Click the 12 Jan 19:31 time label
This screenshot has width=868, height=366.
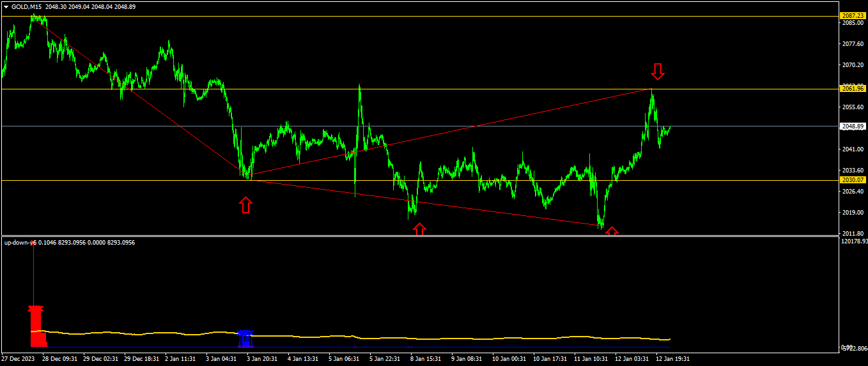673,359
